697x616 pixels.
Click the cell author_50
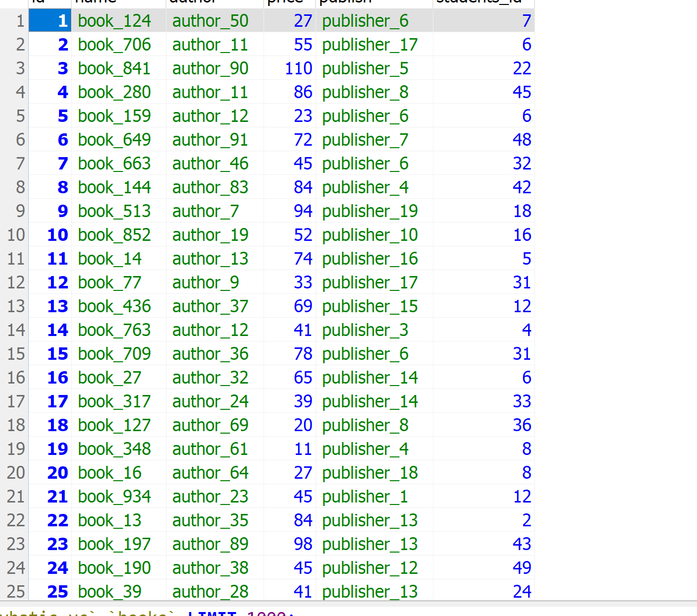pyautogui.click(x=214, y=20)
